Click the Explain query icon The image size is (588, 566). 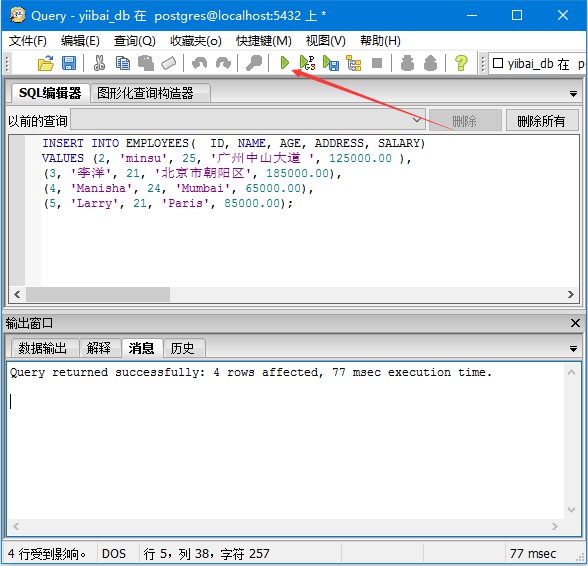pyautogui.click(x=354, y=63)
